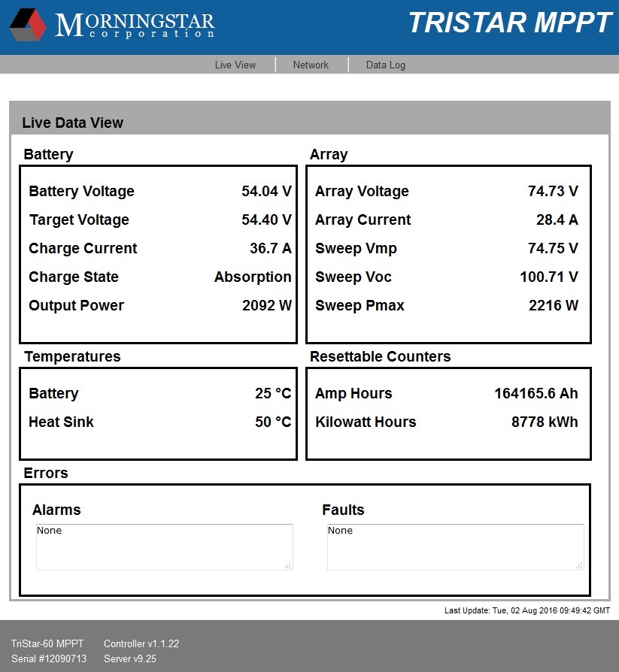Image resolution: width=619 pixels, height=672 pixels.
Task: Click the Sweep Pmax label
Action: click(360, 306)
